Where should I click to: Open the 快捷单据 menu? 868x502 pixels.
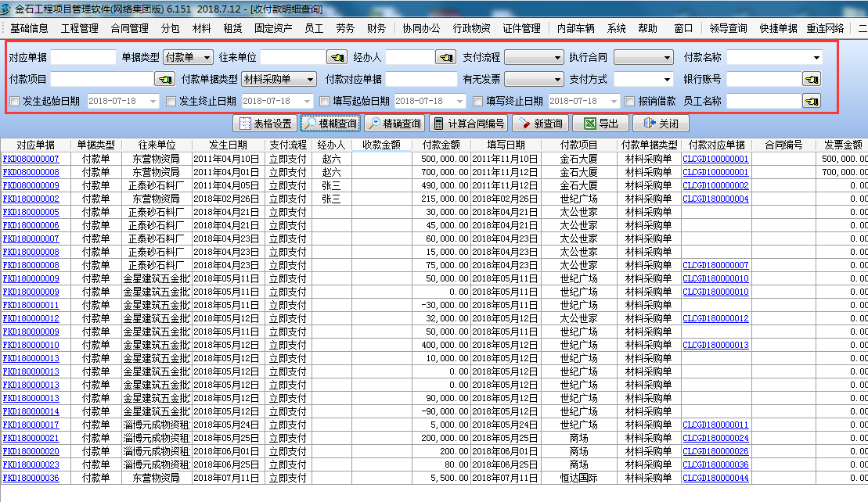(x=778, y=28)
